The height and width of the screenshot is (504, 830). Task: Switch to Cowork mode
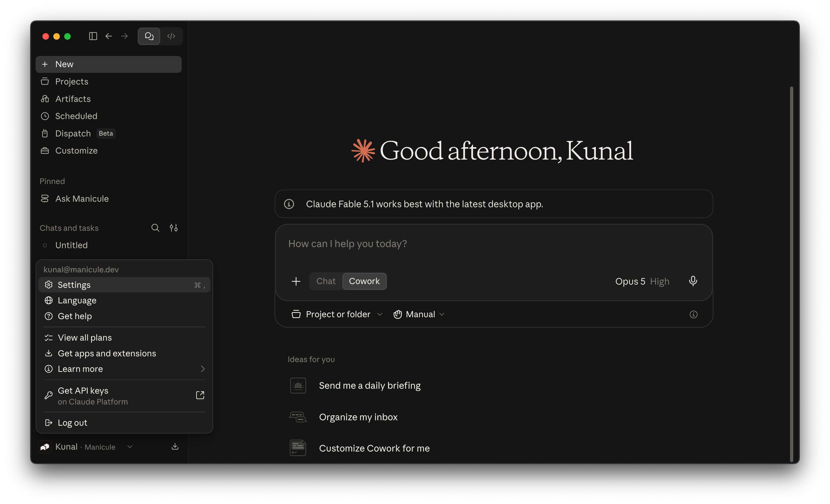(364, 281)
